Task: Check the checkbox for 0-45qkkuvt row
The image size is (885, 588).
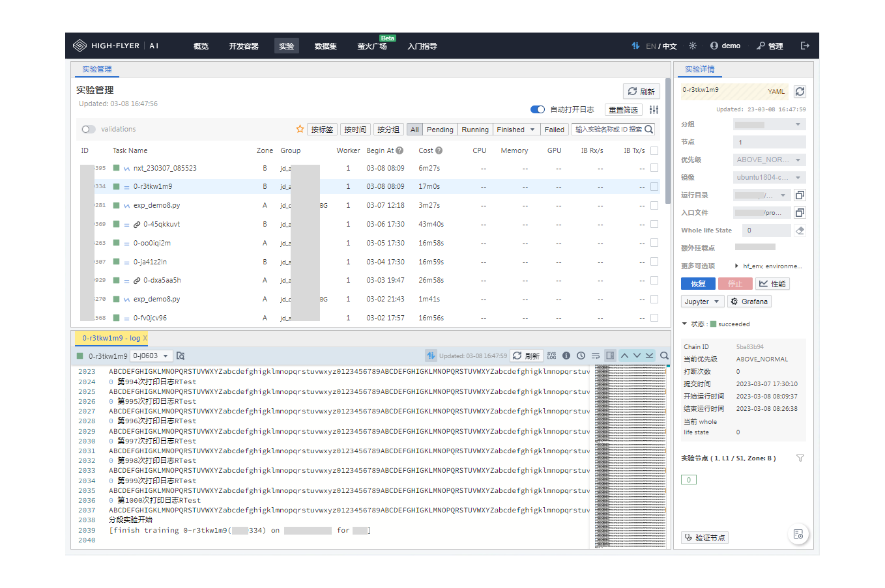Action: coord(654,224)
